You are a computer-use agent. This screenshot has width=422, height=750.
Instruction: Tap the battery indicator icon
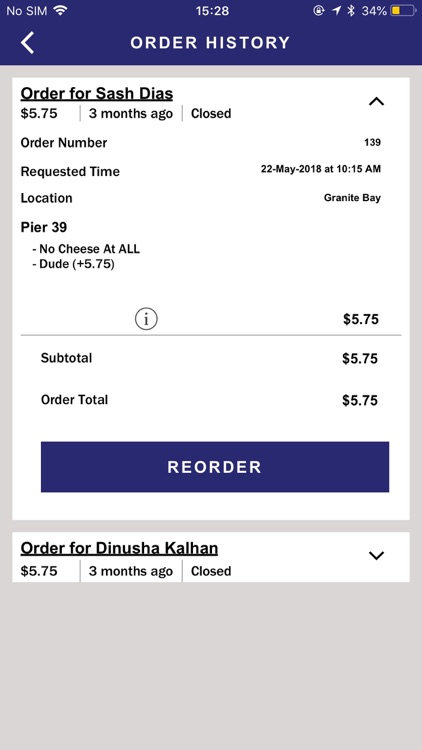point(403,11)
